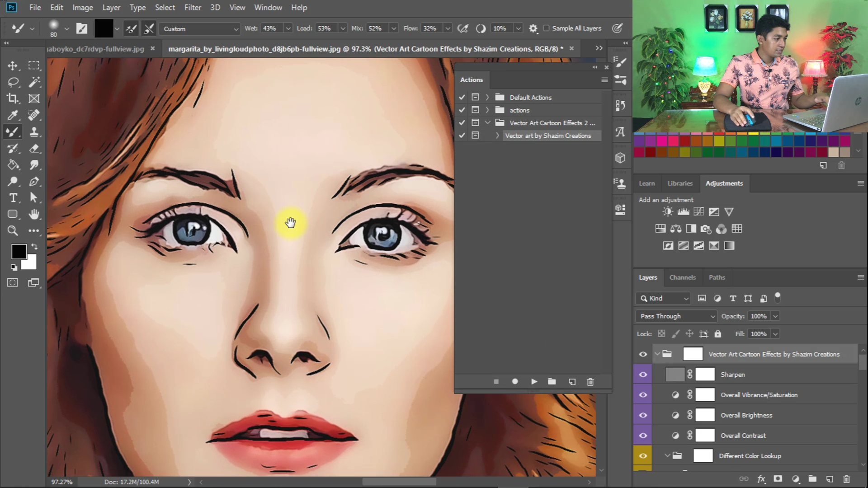This screenshot has width=868, height=488.
Task: Switch to the Libraries tab
Action: tap(679, 183)
